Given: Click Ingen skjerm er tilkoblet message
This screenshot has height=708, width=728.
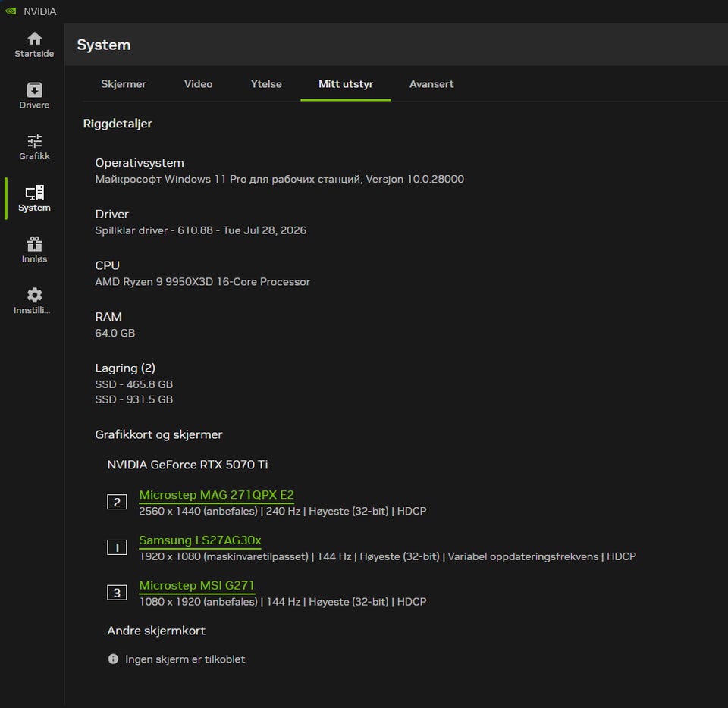Looking at the screenshot, I should (185, 659).
